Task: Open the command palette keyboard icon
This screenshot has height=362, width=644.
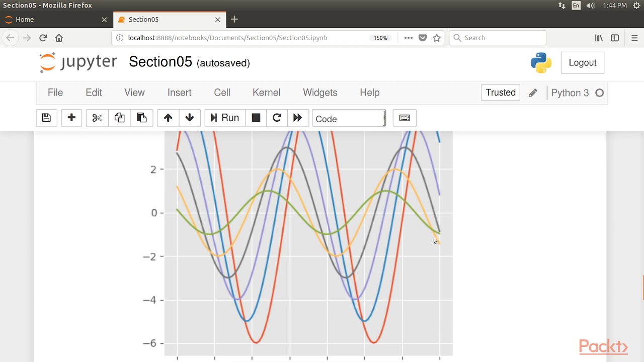Action: point(405,118)
